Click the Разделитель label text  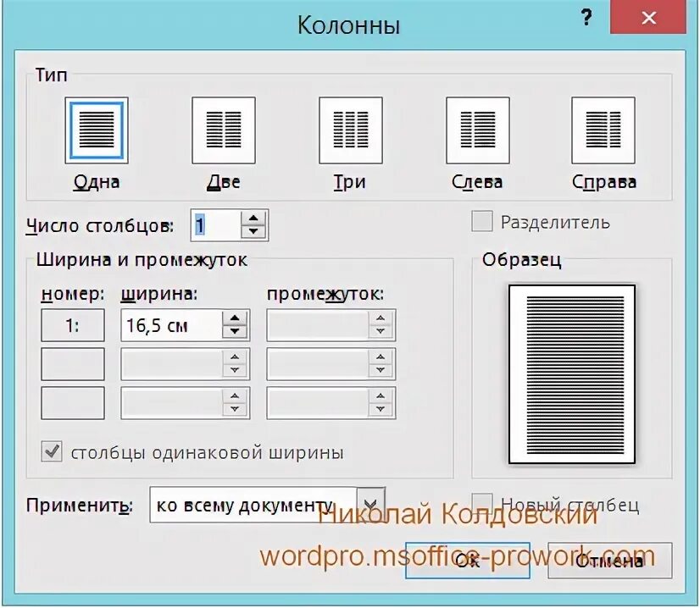point(555,222)
